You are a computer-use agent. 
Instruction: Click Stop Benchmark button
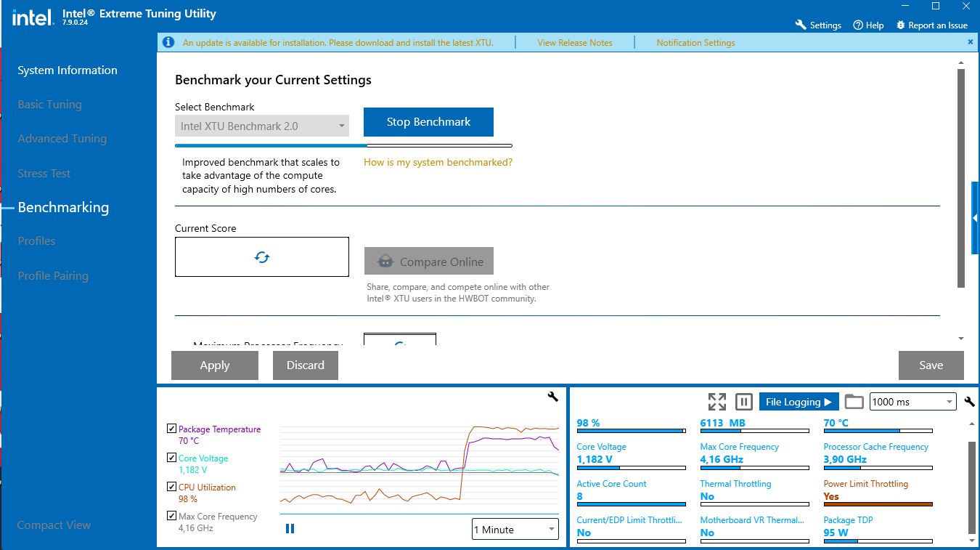428,122
